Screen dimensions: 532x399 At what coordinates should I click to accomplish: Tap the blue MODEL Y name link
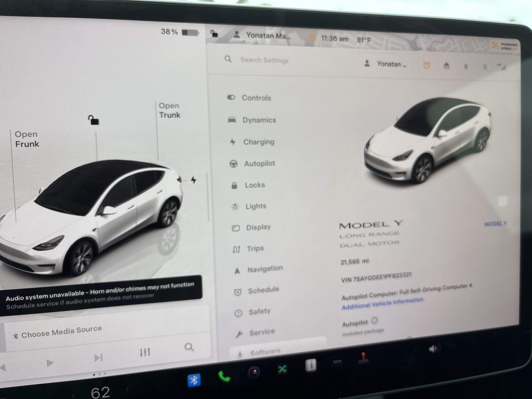pos(495,224)
